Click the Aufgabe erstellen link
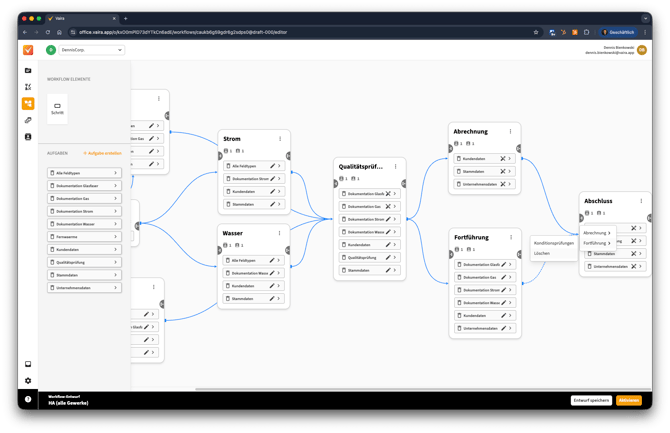670x433 pixels. 103,153
